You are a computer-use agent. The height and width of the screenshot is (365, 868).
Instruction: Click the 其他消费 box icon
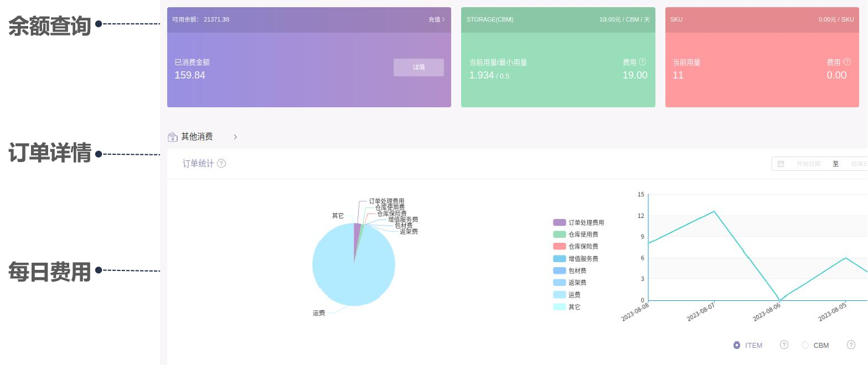(172, 137)
